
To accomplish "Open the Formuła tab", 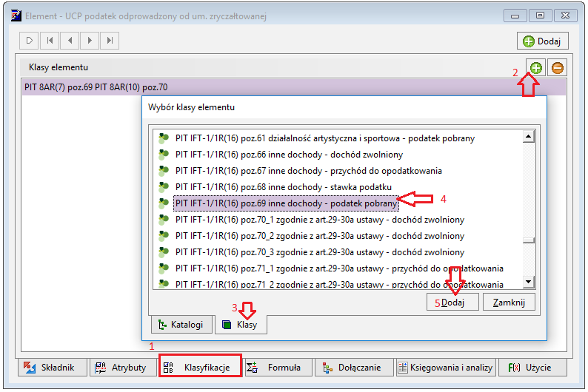I will pos(278,368).
